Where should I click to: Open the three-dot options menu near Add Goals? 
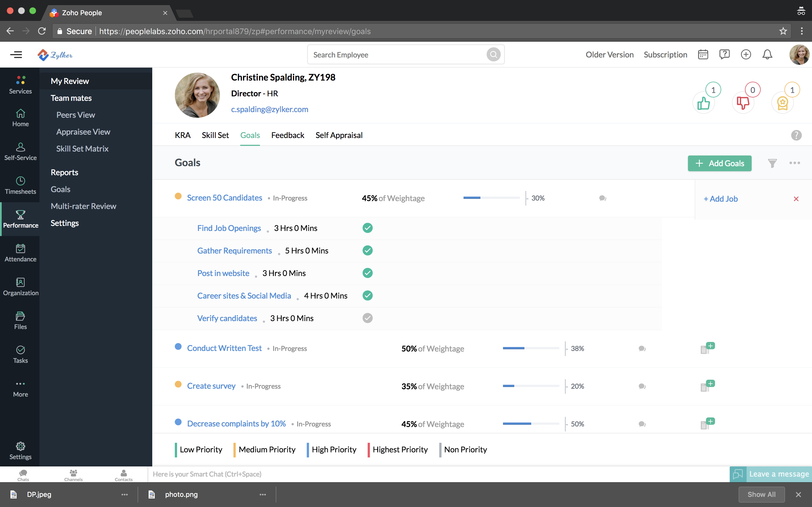click(x=795, y=163)
